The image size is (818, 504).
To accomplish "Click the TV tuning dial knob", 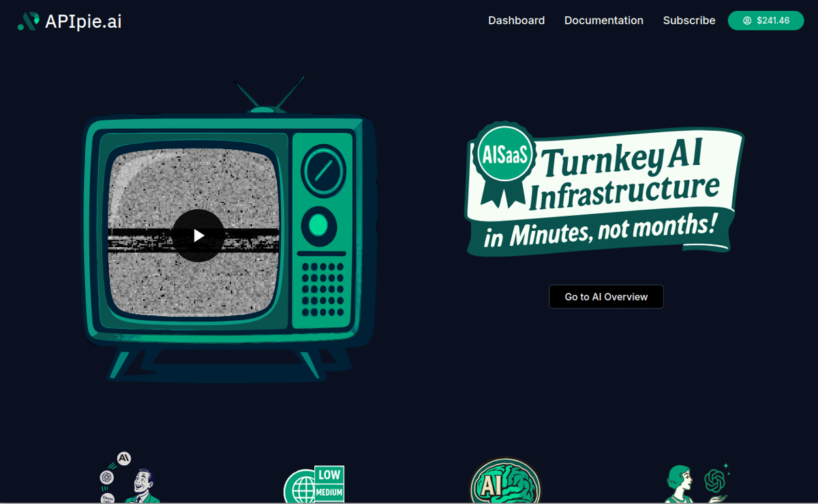I will click(x=322, y=171).
